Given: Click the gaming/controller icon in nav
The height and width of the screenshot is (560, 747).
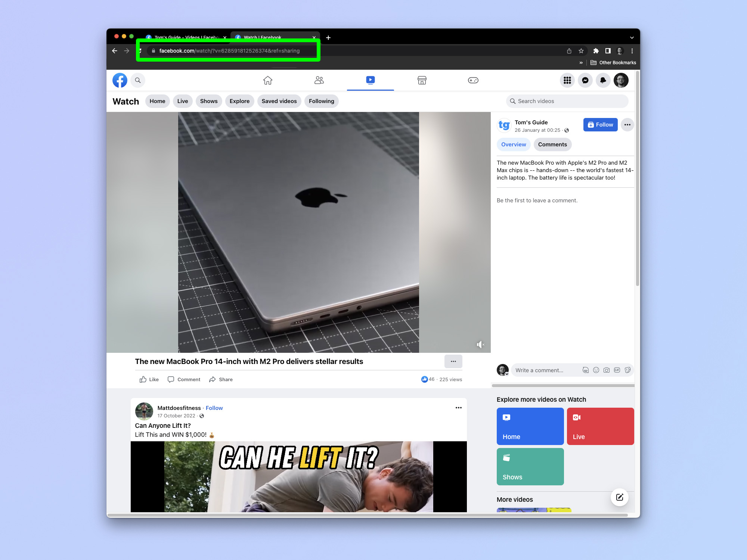Looking at the screenshot, I should [474, 80].
